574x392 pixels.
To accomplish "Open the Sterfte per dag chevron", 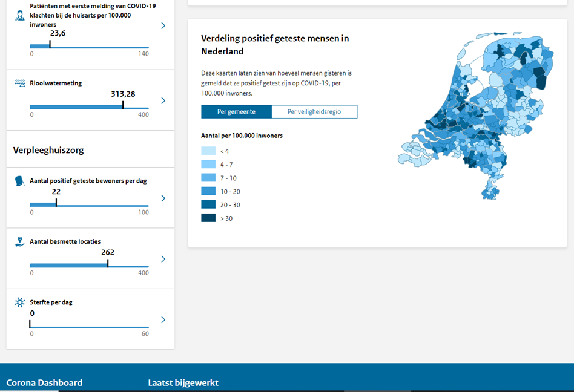I will (163, 320).
